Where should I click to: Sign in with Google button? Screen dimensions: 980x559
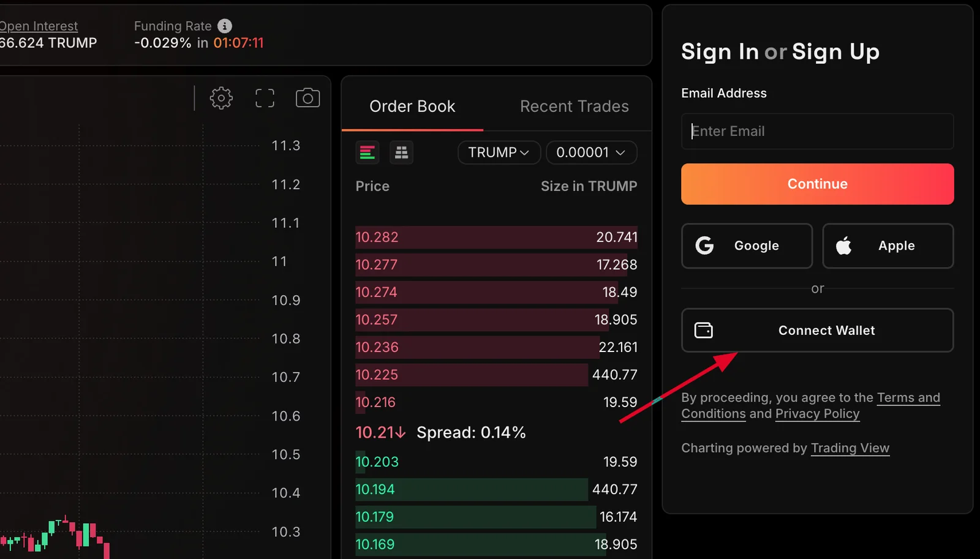[x=747, y=246]
